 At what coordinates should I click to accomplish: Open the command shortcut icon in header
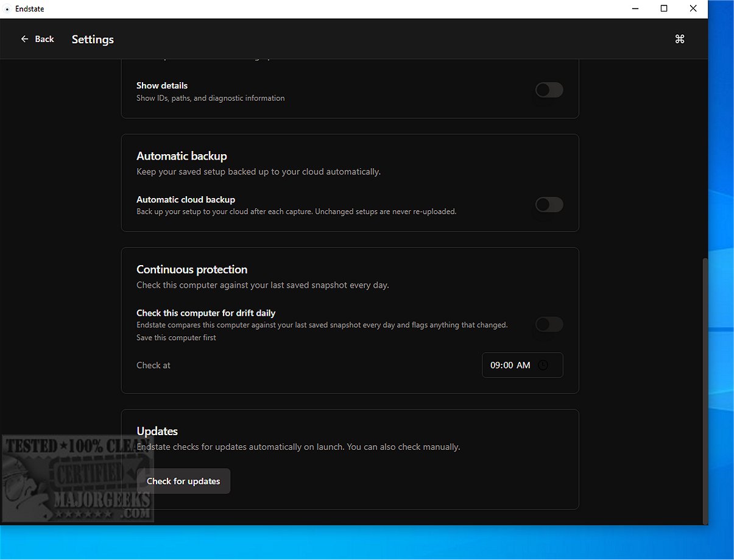coord(680,39)
